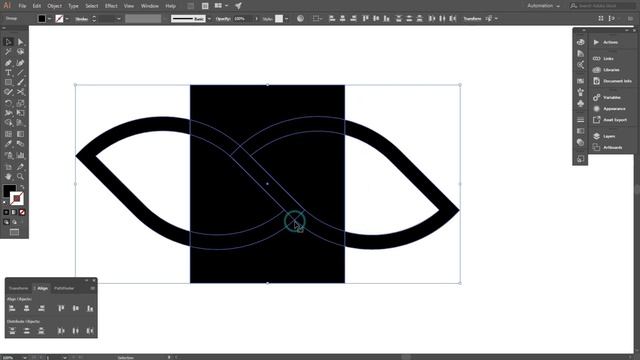Select the Blend tool
The image size is (640, 360).
[x=20, y=144]
